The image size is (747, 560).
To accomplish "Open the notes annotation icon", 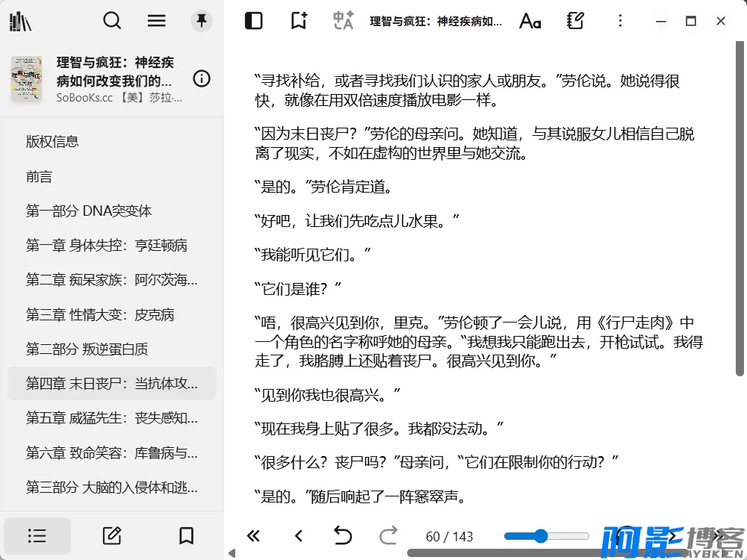I will tap(574, 21).
